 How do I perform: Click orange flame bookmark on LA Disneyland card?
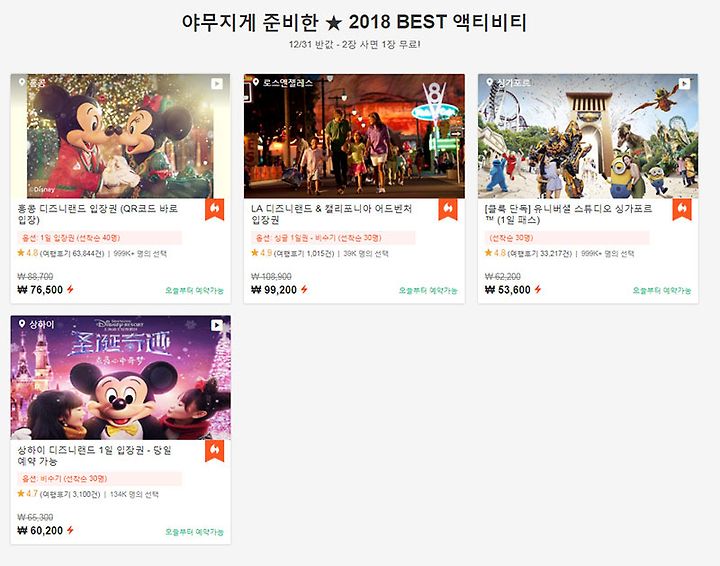(448, 209)
